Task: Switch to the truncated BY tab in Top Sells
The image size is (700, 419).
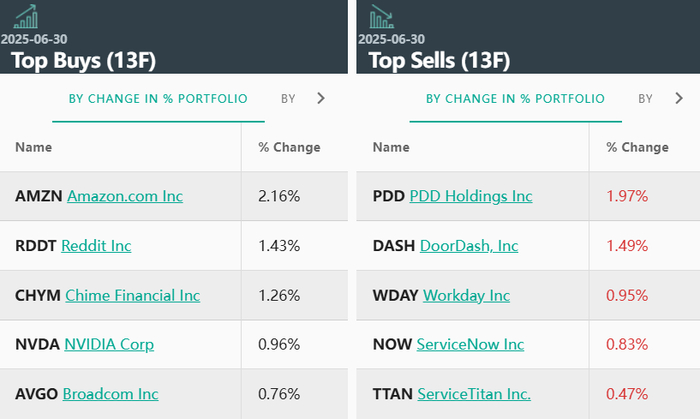Action: 646,99
